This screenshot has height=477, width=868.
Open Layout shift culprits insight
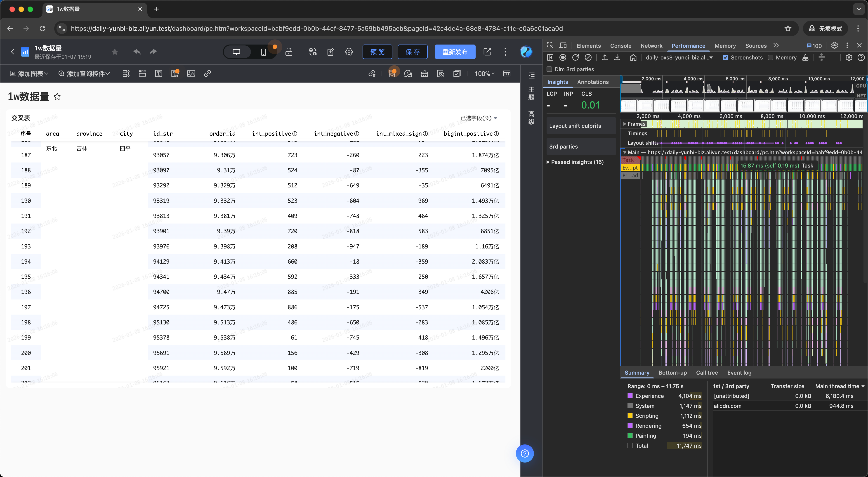(581, 126)
